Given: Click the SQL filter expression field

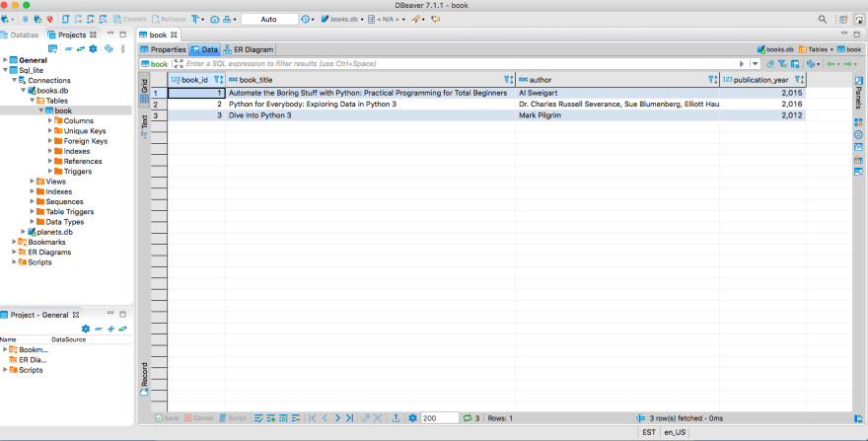Looking at the screenshot, I should [x=463, y=64].
